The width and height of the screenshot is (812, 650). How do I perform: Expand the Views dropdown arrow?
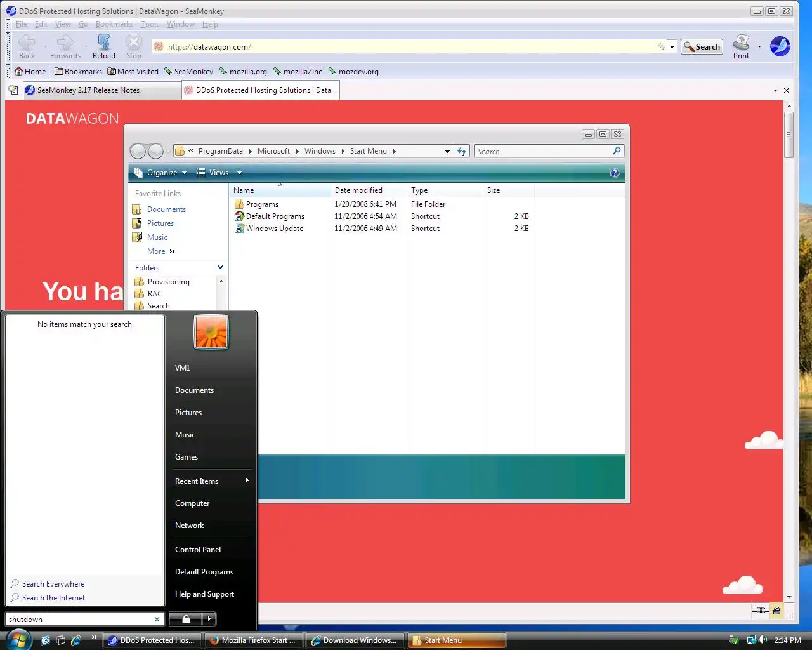[x=239, y=173]
